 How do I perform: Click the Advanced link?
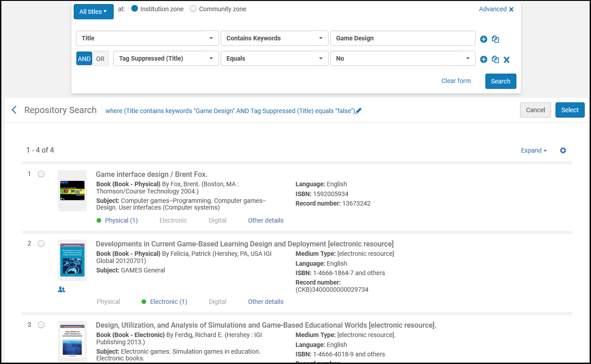pyautogui.click(x=493, y=9)
